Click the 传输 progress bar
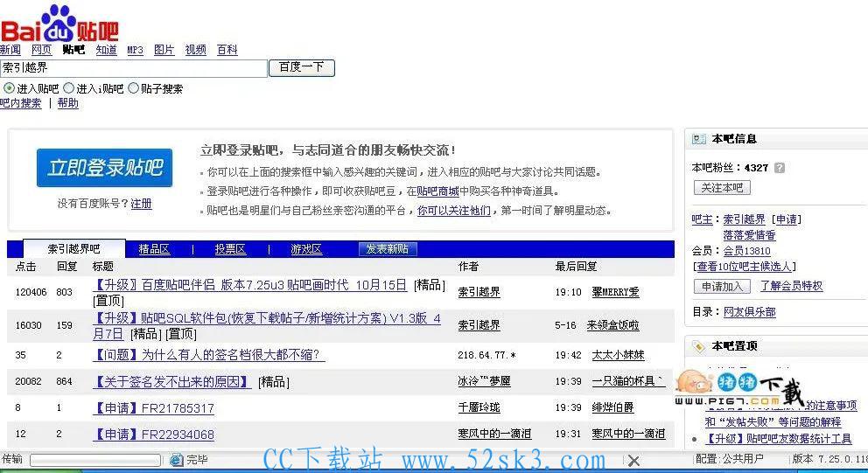The width and height of the screenshot is (868, 473). pos(95,460)
